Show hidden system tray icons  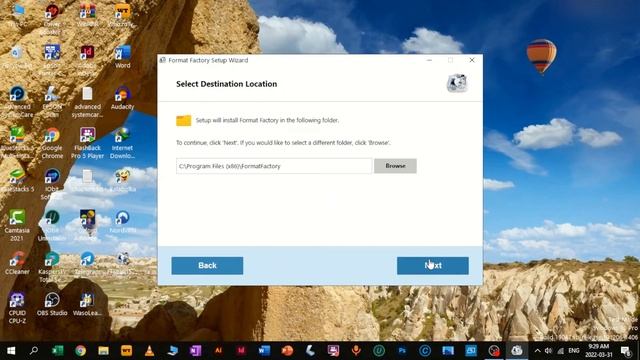(537, 351)
